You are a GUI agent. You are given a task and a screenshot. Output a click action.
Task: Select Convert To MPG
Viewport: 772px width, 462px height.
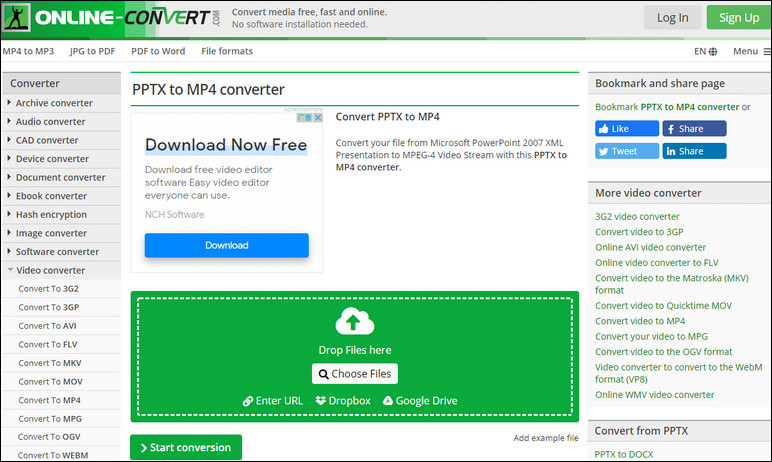(x=50, y=419)
